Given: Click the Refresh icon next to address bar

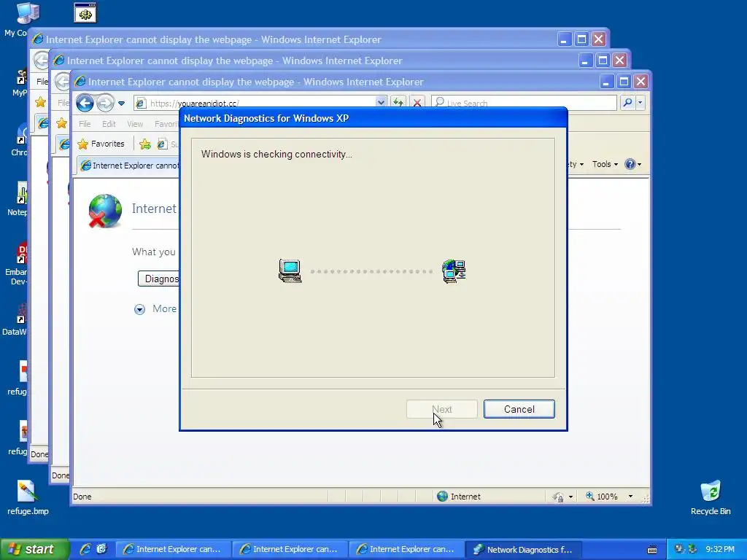Looking at the screenshot, I should pos(398,102).
